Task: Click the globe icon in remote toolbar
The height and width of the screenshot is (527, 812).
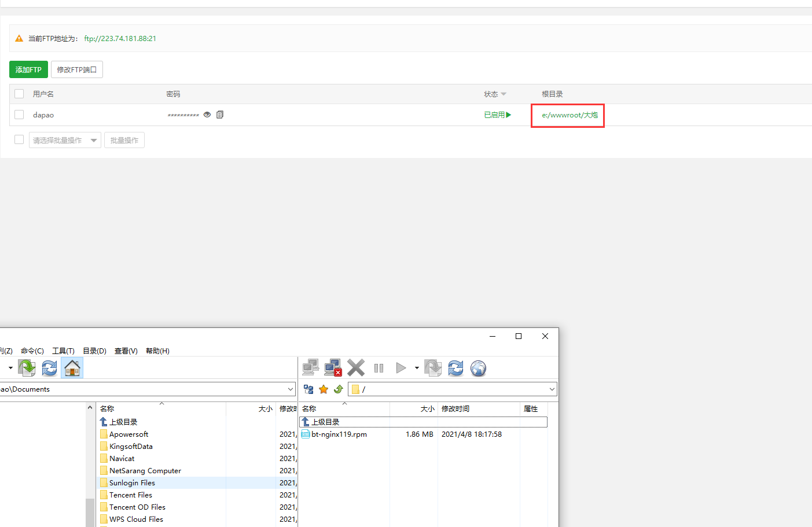Action: click(478, 368)
